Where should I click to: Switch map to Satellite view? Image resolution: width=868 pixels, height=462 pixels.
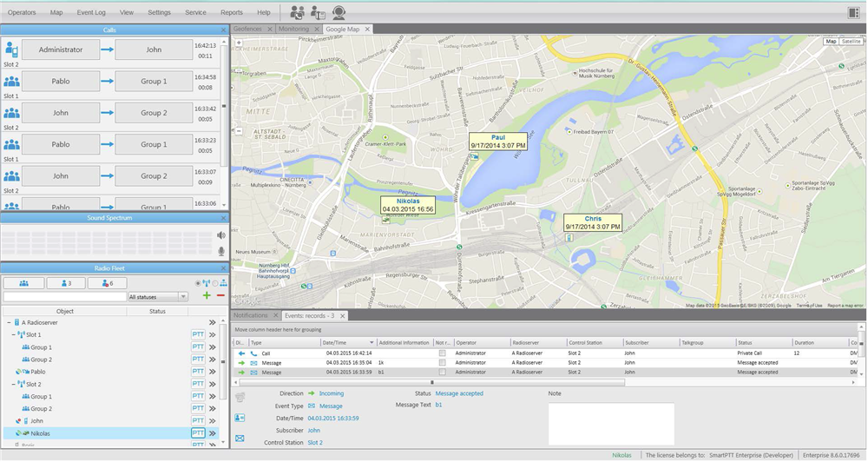tap(852, 41)
